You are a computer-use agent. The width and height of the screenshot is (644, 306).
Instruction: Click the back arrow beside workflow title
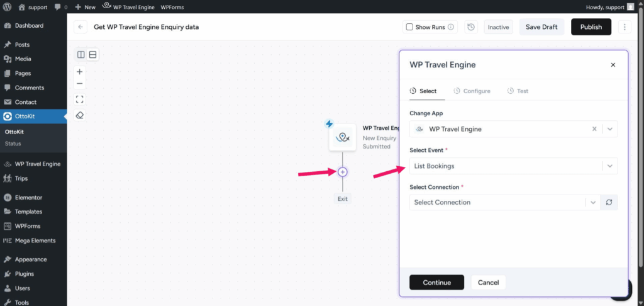pos(80,27)
